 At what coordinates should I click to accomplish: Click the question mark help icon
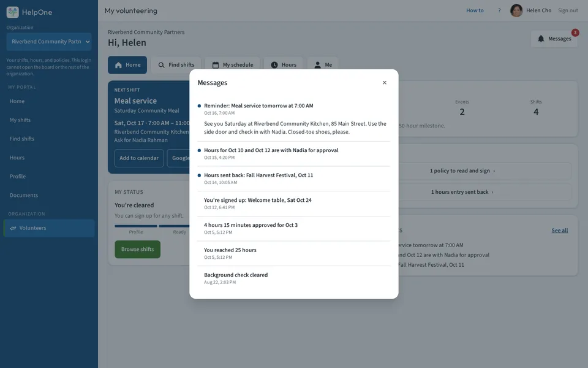tap(499, 10)
